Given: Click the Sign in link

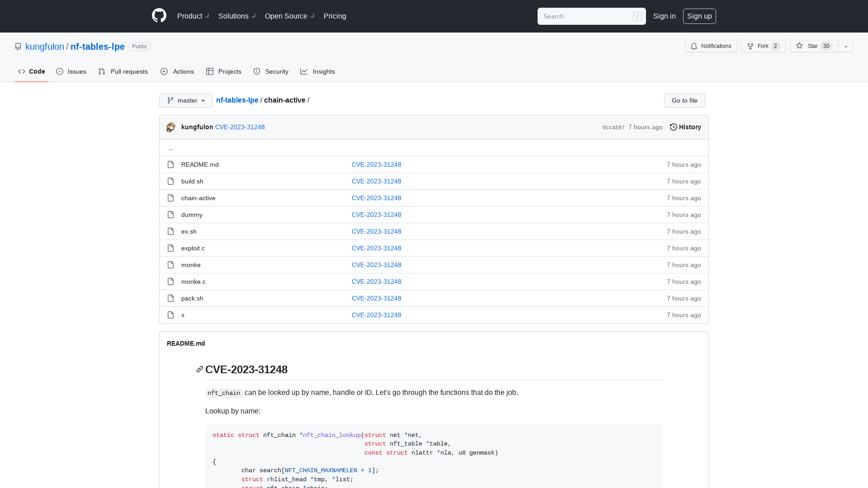Looking at the screenshot, I should [x=665, y=16].
